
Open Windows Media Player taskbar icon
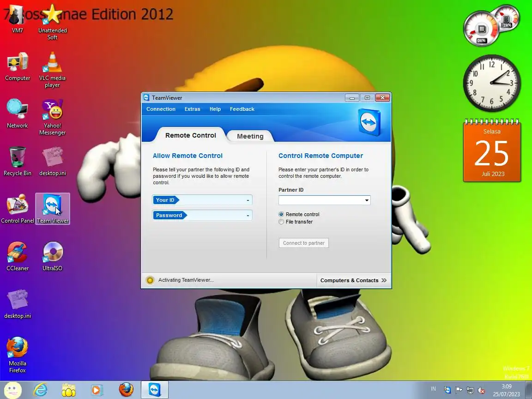point(97,390)
